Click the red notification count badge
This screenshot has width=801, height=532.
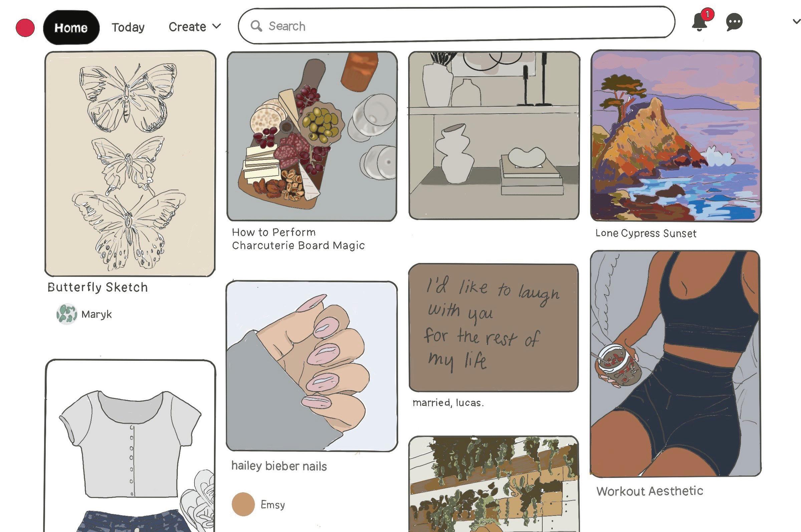tap(707, 14)
